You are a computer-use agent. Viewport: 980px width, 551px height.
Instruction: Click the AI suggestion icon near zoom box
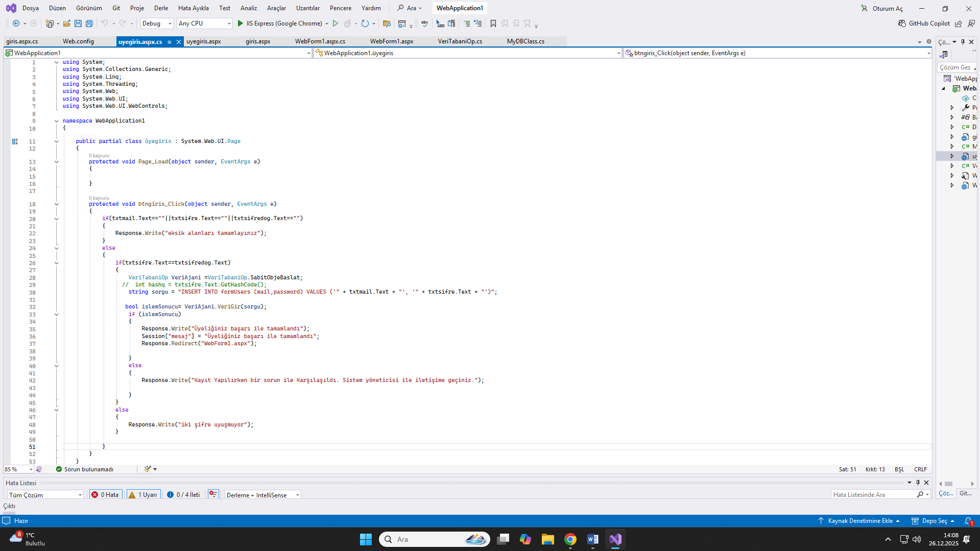click(39, 469)
